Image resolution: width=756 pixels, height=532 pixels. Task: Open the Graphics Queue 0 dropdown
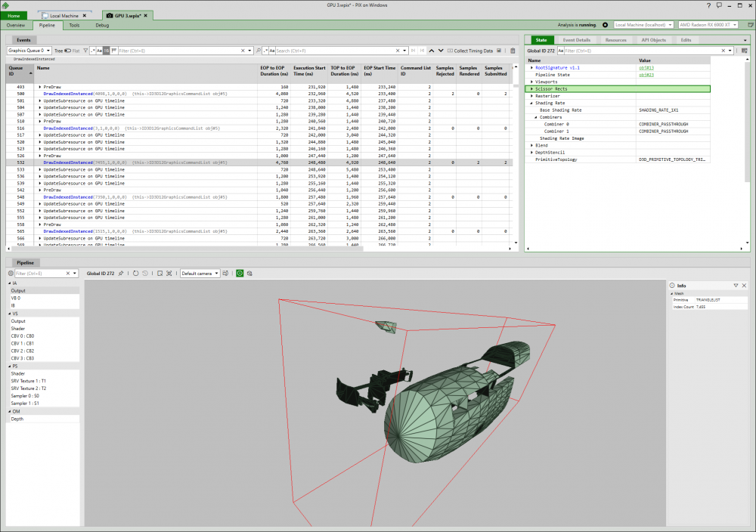tap(29, 51)
